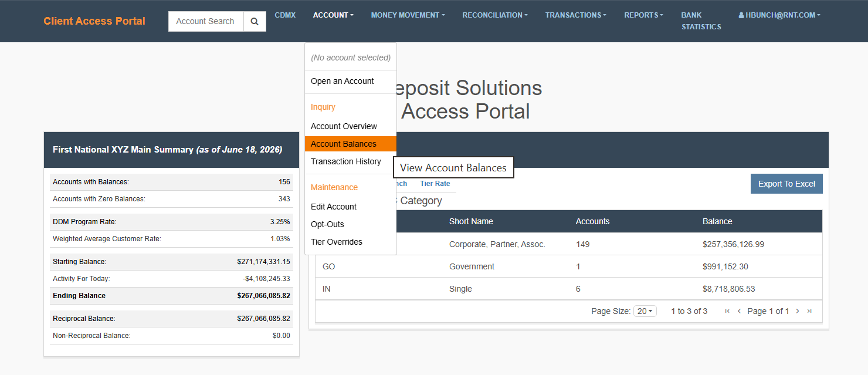Click the Maintenance section heading in menu

coord(334,187)
